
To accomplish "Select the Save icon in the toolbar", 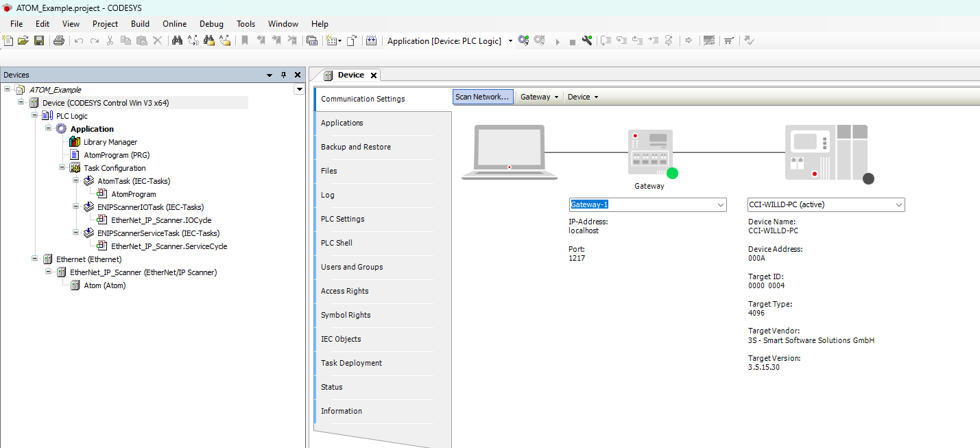I will tap(39, 40).
